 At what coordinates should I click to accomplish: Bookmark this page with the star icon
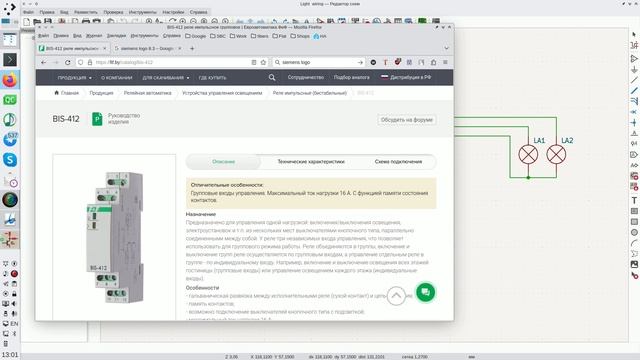(x=263, y=62)
